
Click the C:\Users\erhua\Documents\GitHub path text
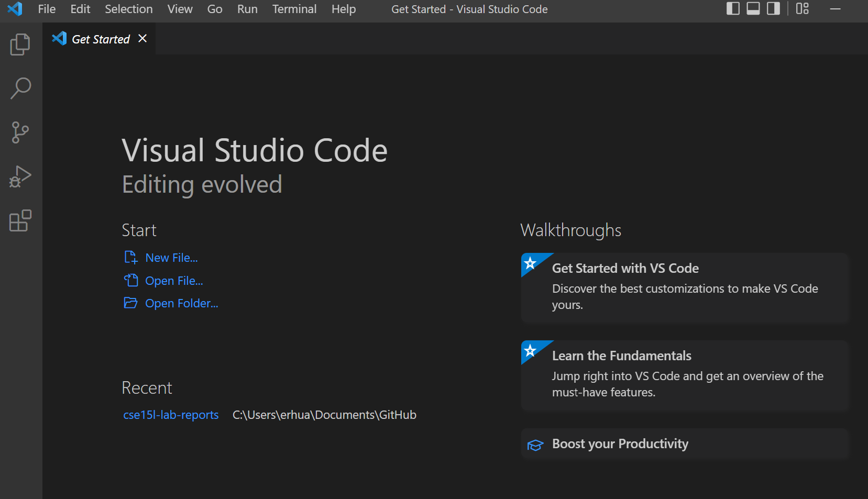click(324, 415)
